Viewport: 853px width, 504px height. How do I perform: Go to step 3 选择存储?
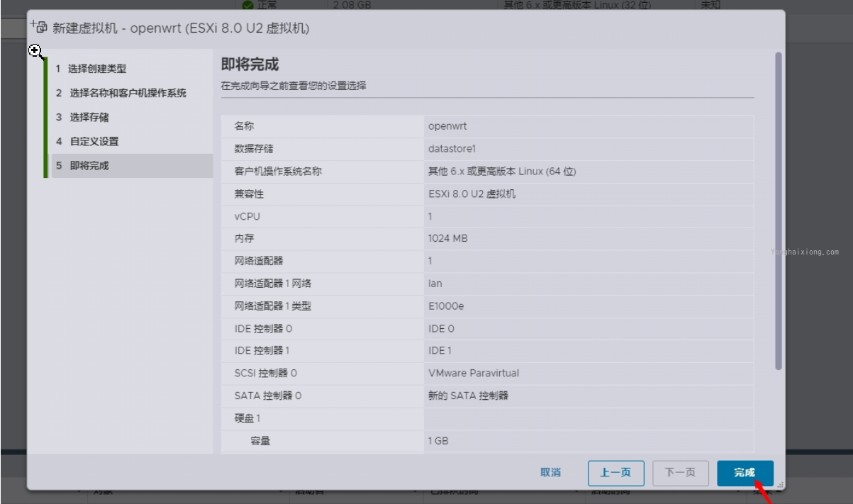(x=83, y=117)
